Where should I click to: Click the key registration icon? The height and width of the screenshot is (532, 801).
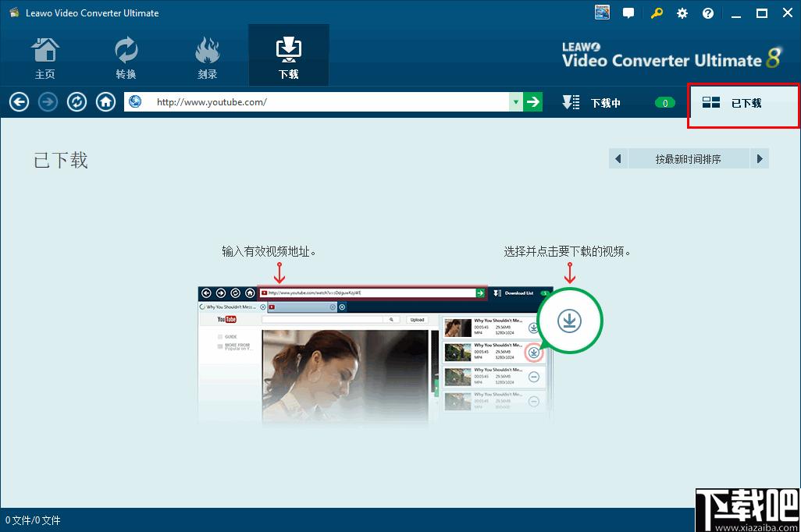pyautogui.click(x=657, y=13)
